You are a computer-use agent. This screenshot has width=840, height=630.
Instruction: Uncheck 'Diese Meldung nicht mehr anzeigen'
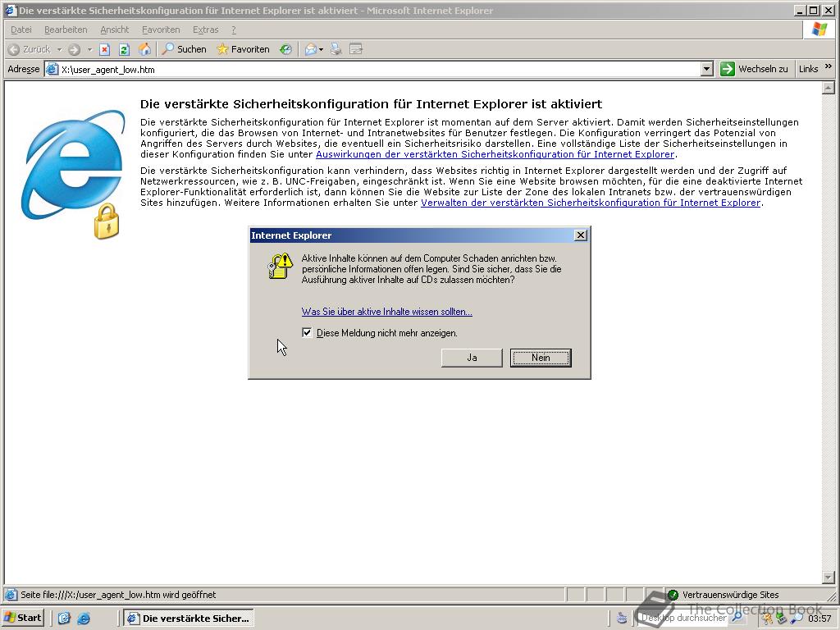307,333
